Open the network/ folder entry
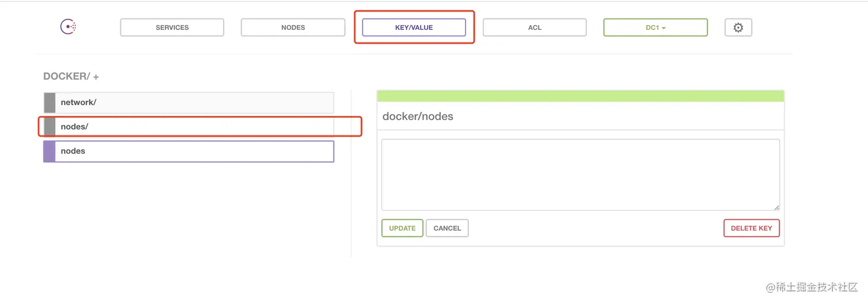 click(189, 103)
